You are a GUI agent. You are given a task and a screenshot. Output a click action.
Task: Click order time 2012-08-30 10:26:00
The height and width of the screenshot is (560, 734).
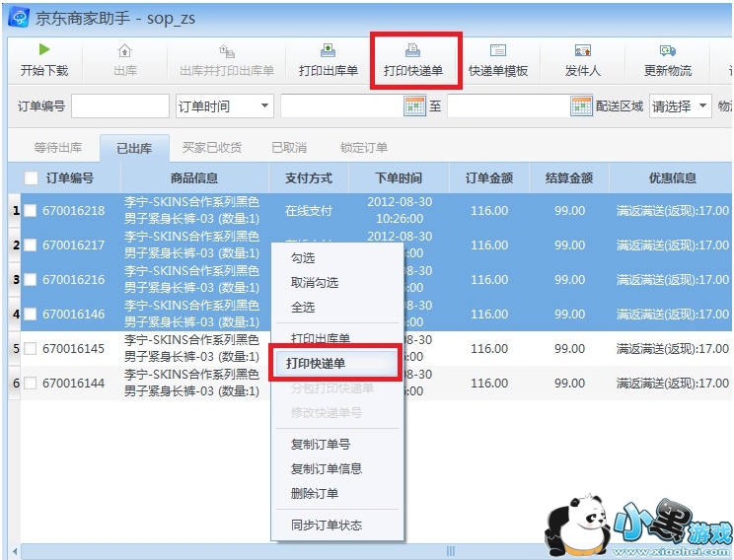(x=400, y=211)
